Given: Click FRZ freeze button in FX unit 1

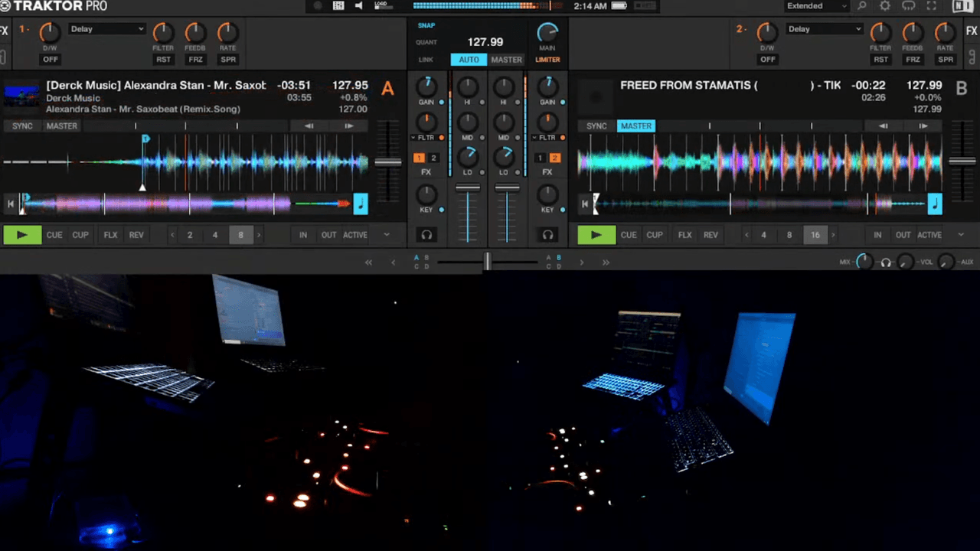Looking at the screenshot, I should click(195, 59).
